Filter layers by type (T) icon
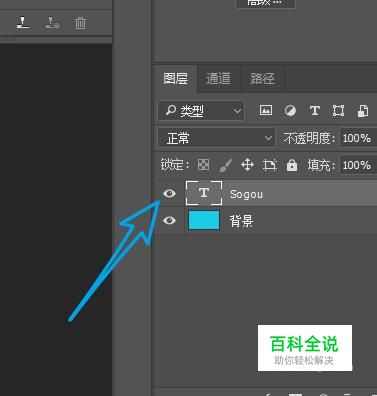This screenshot has height=396, width=377. point(314,110)
